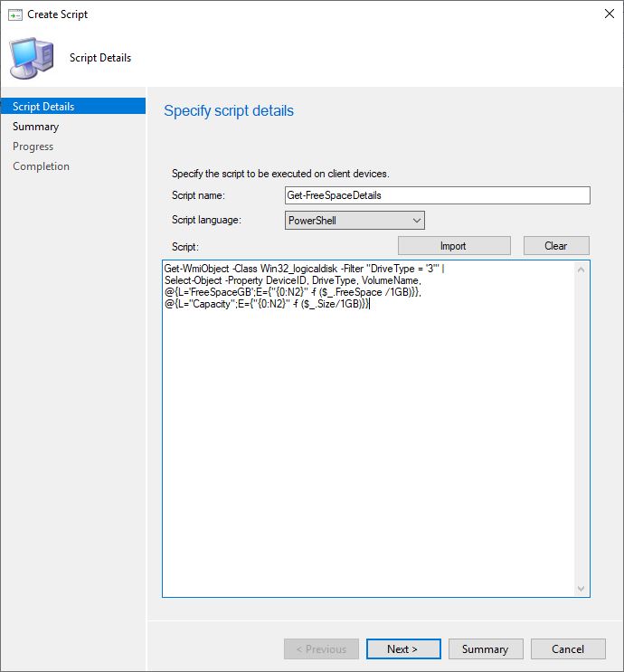624x672 pixels.
Task: Click the greyed-out Previous button
Action: pyautogui.click(x=321, y=648)
